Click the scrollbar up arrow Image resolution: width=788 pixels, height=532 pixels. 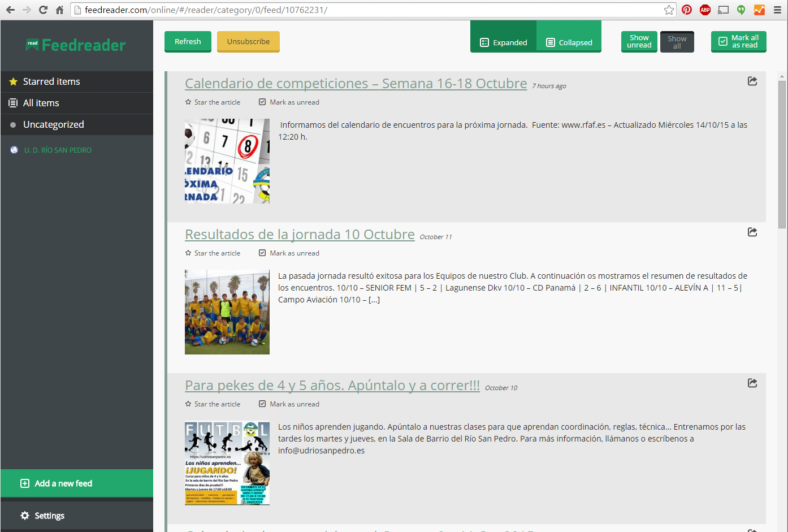[x=782, y=76]
